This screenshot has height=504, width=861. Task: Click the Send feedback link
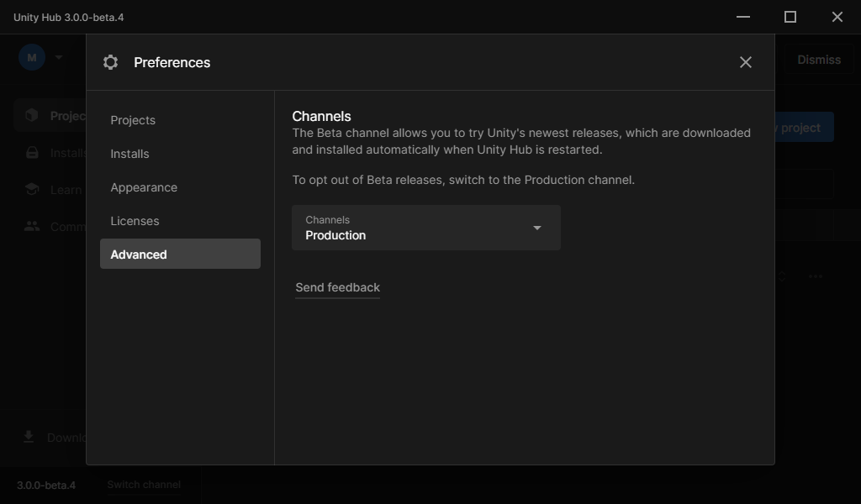pos(338,287)
